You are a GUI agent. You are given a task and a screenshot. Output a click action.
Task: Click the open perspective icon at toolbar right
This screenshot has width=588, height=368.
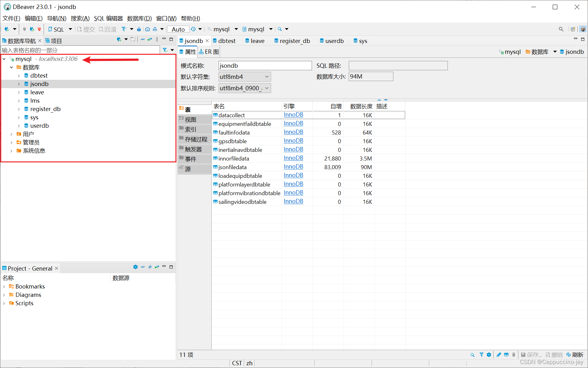[573, 29]
